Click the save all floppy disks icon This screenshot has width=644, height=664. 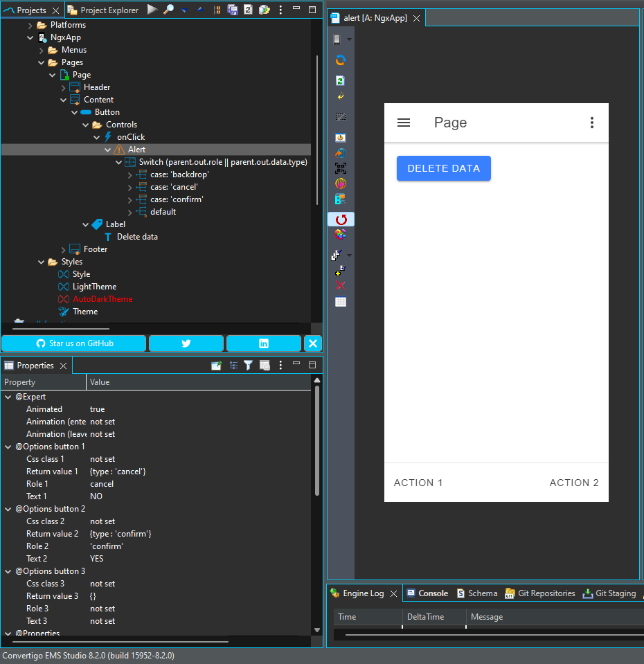233,10
